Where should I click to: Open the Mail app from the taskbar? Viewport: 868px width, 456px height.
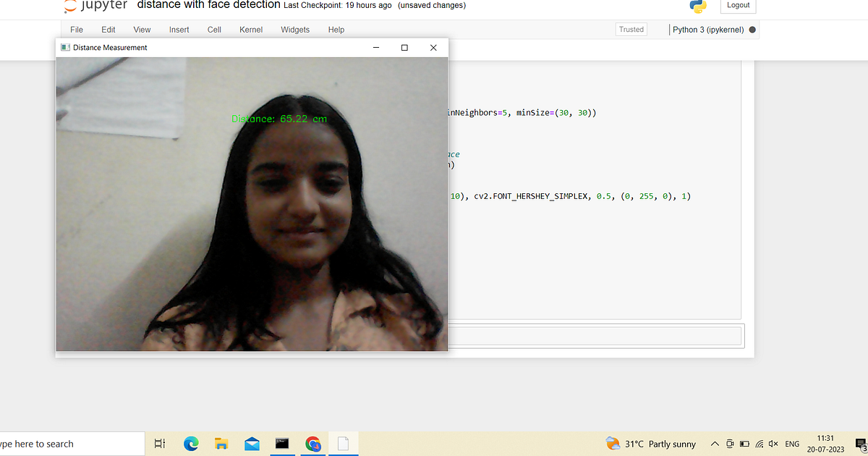[252, 443]
